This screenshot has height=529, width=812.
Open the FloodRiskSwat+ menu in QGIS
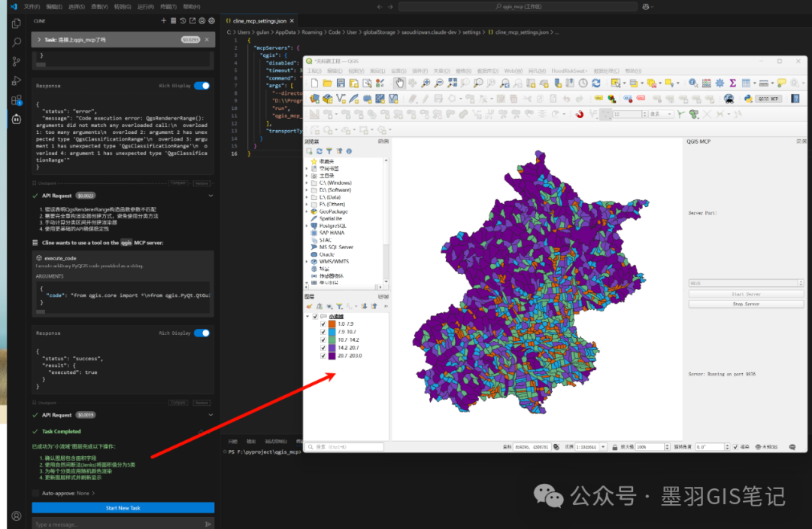pyautogui.click(x=569, y=71)
